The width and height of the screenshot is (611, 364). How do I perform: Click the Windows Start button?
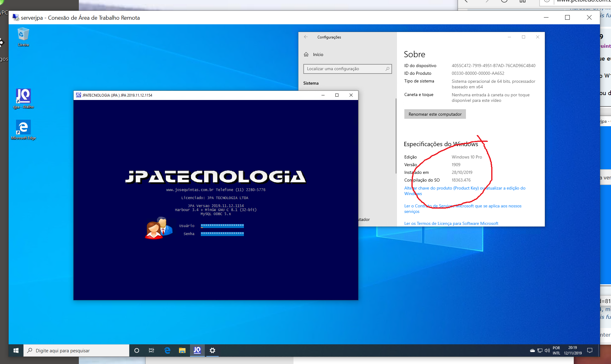click(16, 350)
